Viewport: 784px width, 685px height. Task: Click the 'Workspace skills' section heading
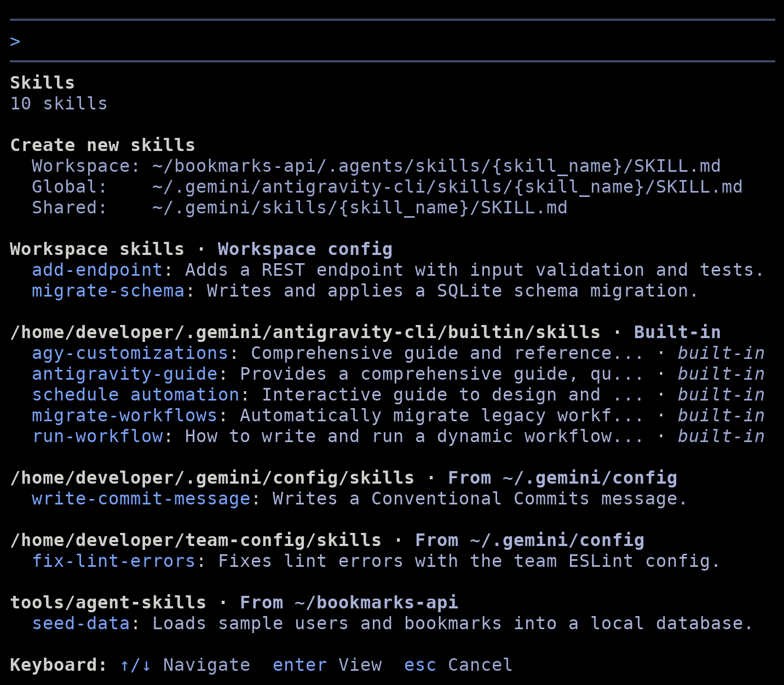(97, 249)
